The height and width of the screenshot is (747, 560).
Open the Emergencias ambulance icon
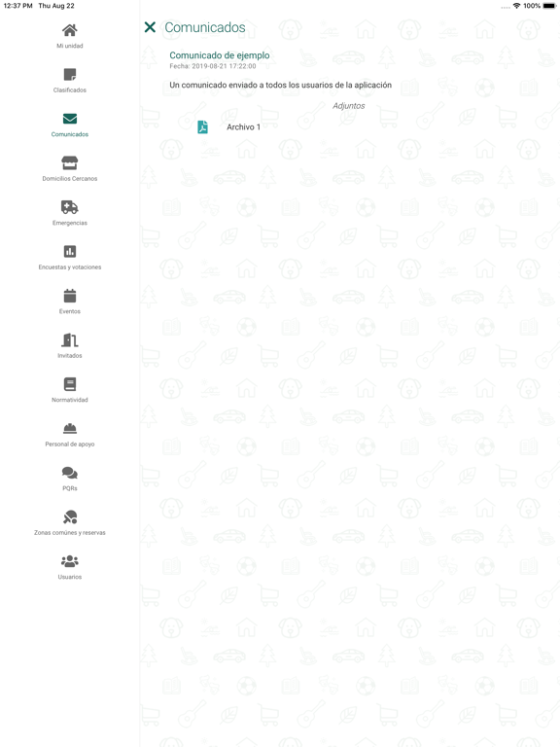pyautogui.click(x=70, y=207)
